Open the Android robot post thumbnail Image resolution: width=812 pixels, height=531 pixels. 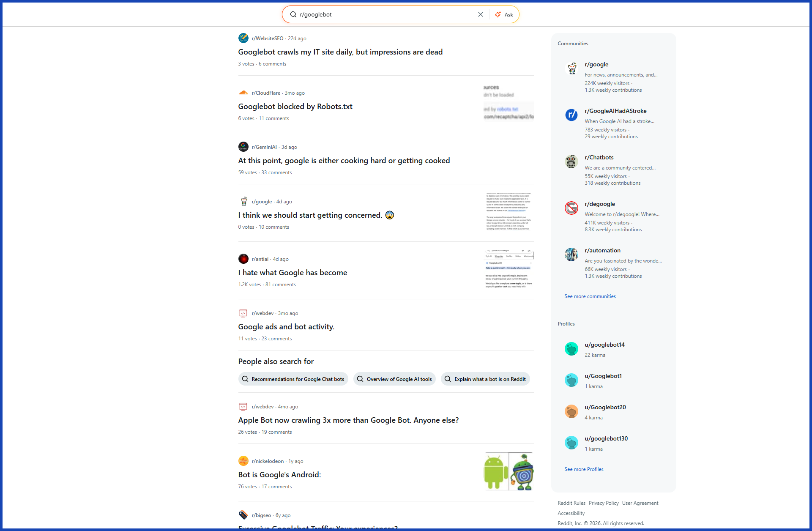pos(509,471)
